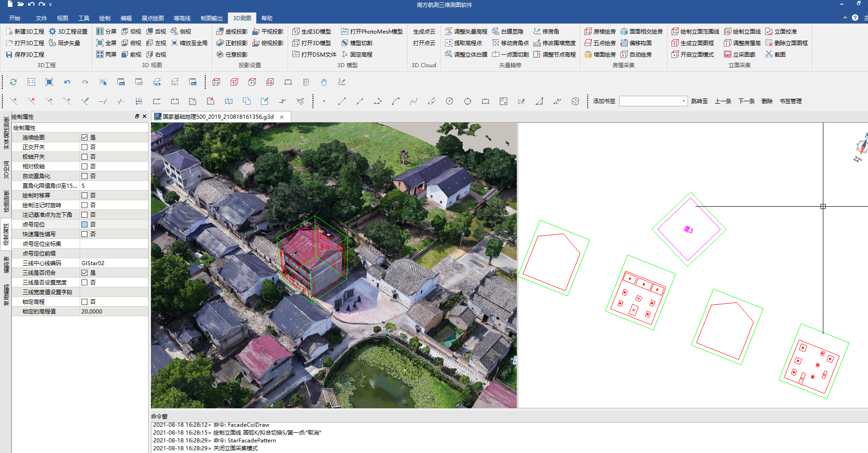
Task: Click the 添加书签 button
Action: 604,101
